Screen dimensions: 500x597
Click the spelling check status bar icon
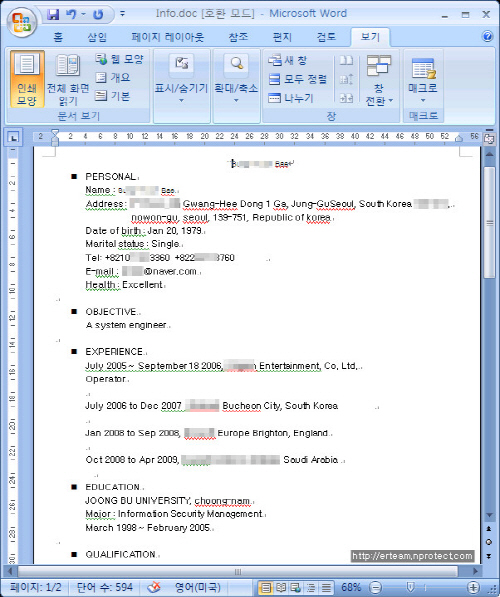coord(154,587)
